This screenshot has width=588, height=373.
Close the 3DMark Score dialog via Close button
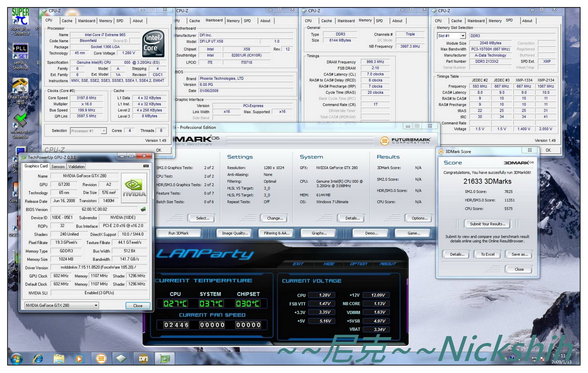(x=519, y=269)
